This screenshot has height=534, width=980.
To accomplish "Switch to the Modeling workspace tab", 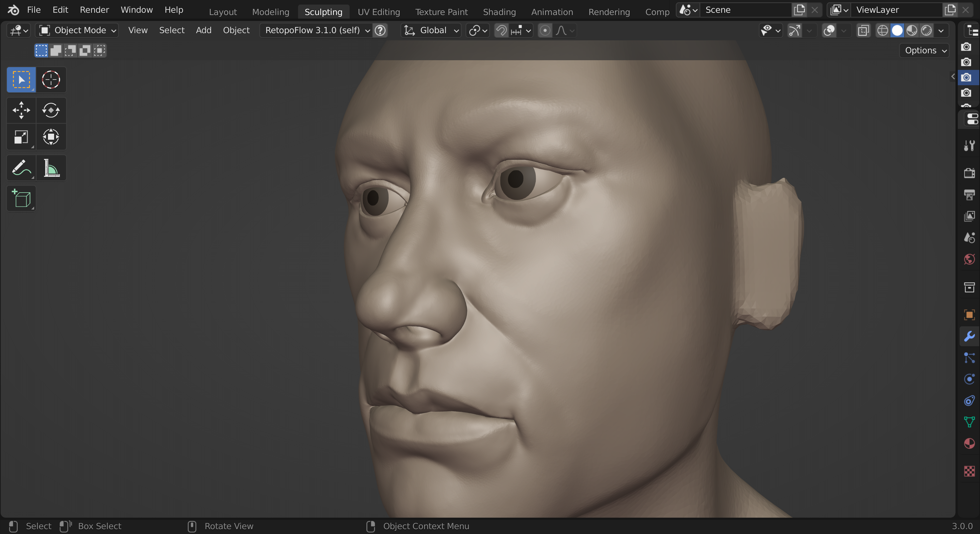I will 271,12.
